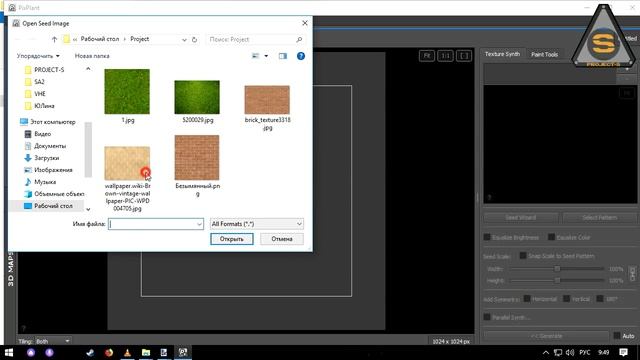640x360 pixels.
Task: Enable Equalize Color checkbox
Action: 551,237
